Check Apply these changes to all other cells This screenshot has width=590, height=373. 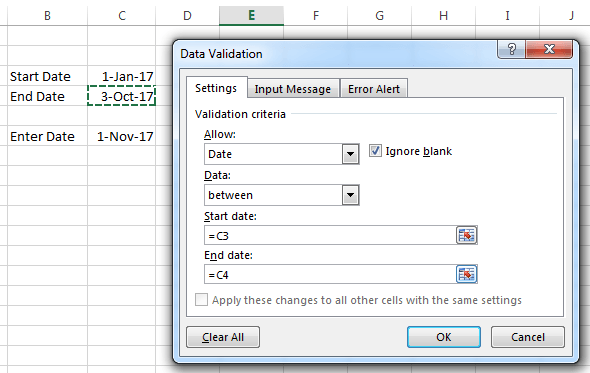201,300
